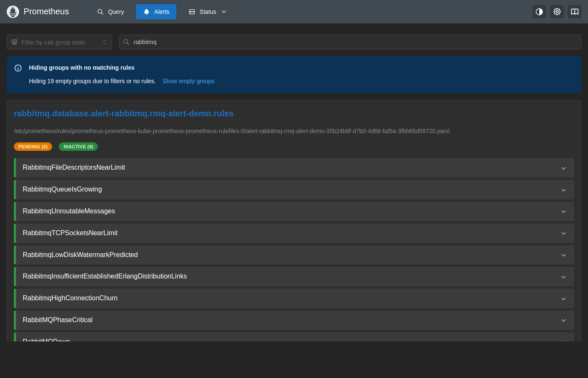This screenshot has width=588, height=378.
Task: Open the Status dropdown menu
Action: 207,12
